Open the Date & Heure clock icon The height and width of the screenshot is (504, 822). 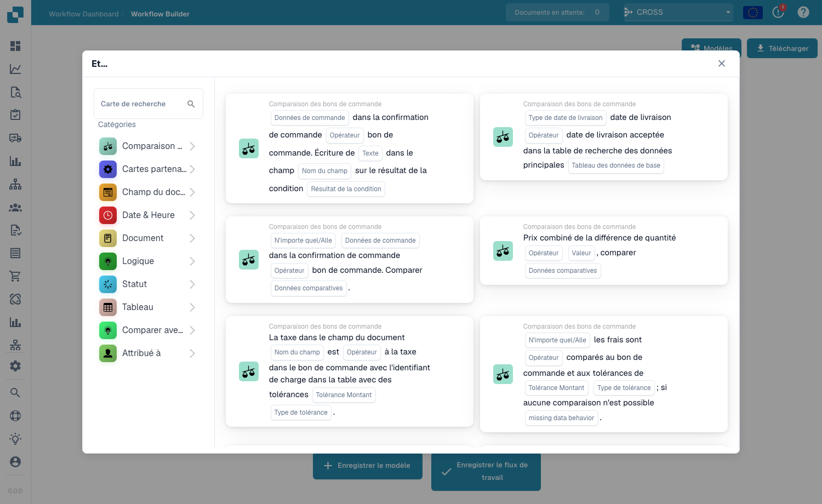click(x=108, y=215)
